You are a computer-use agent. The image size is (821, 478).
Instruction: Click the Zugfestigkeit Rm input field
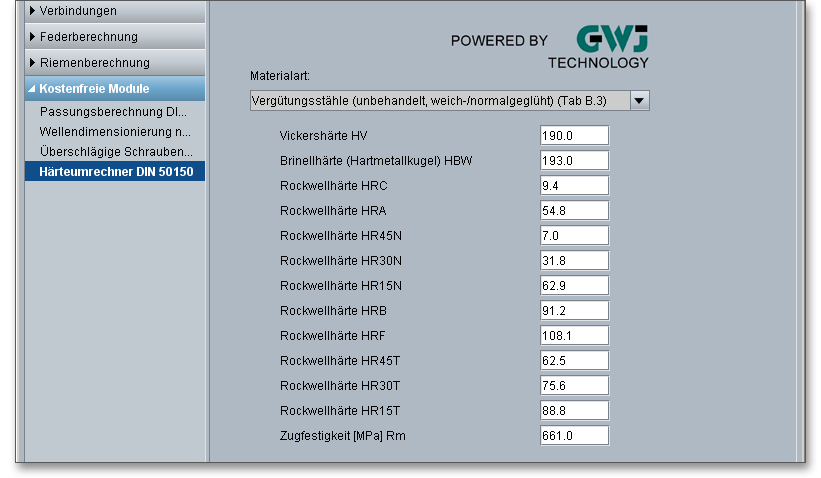click(574, 436)
